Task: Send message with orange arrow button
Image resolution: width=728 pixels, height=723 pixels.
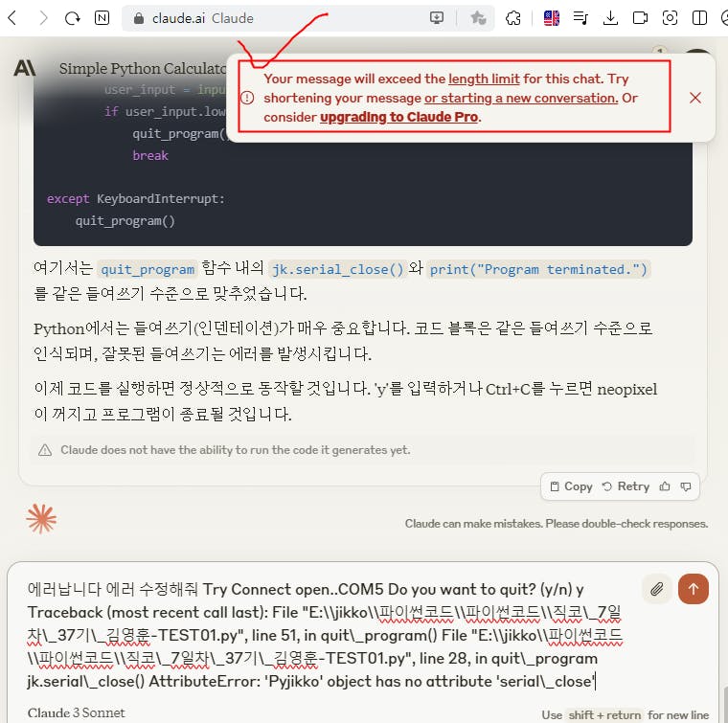Action: [694, 589]
